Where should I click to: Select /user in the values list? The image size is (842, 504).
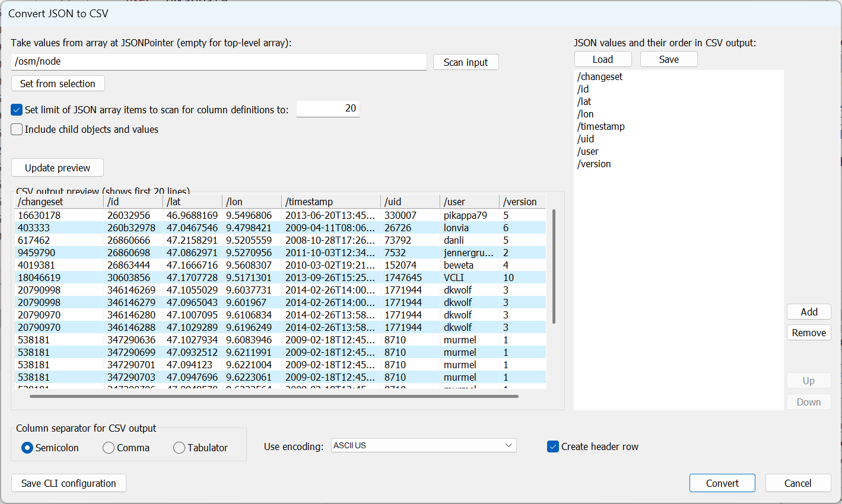point(588,151)
